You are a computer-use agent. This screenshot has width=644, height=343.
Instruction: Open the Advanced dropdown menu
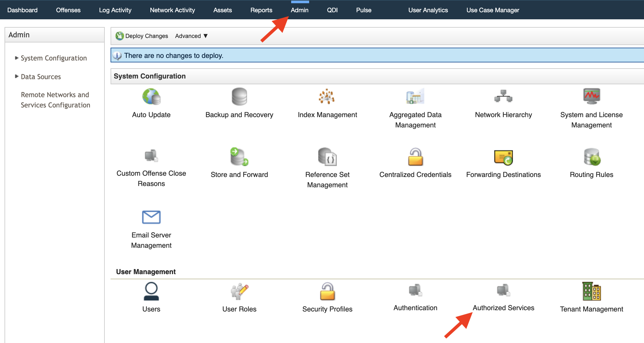tap(192, 36)
